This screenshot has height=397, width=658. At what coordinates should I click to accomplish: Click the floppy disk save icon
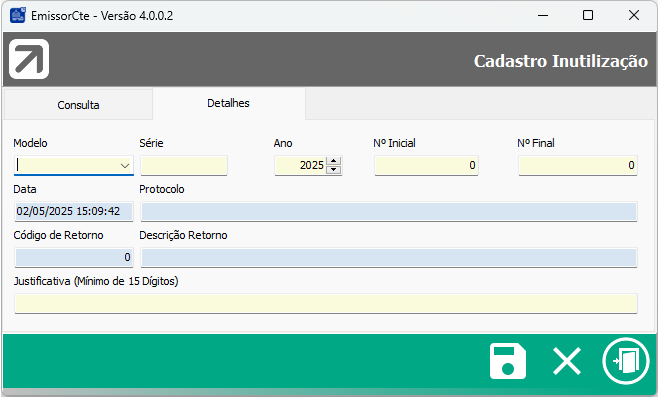click(508, 361)
